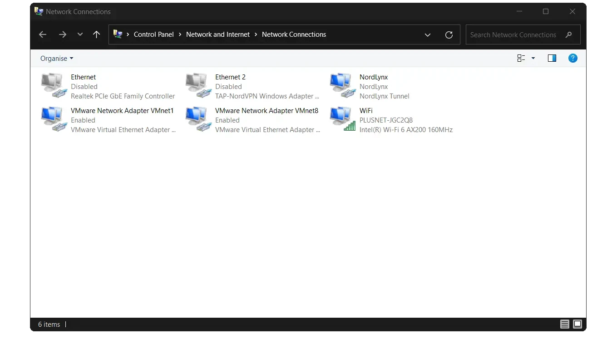This screenshot has height=364, width=612.
Task: Click the address bar folder icon
Action: point(118,34)
